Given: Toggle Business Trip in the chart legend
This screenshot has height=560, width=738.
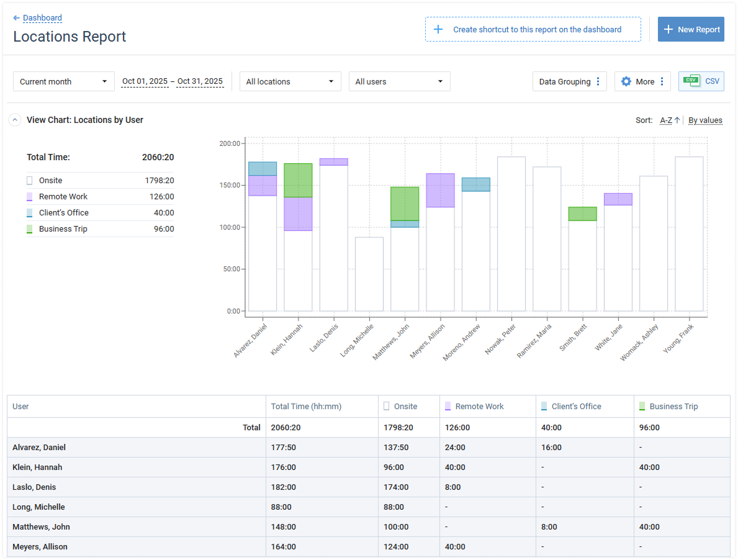Looking at the screenshot, I should [63, 229].
